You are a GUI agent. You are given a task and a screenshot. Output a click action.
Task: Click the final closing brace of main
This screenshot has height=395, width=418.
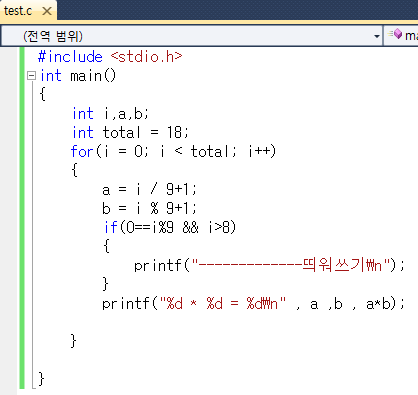coord(41,379)
